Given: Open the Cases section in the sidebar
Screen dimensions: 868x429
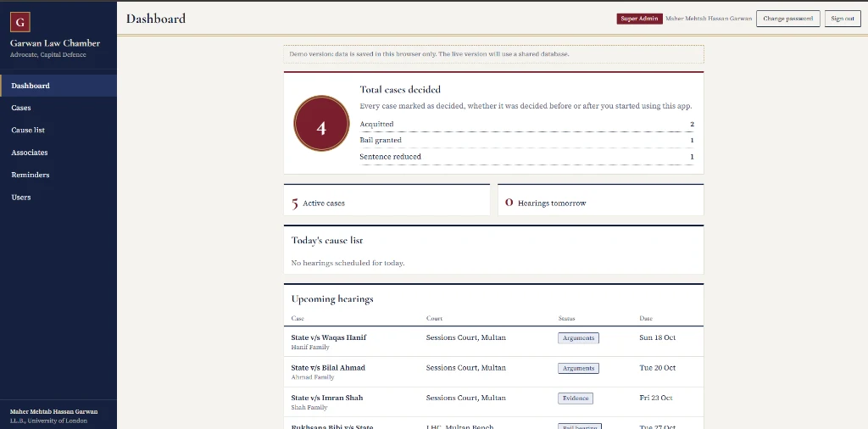Looking at the screenshot, I should pyautogui.click(x=58, y=108).
